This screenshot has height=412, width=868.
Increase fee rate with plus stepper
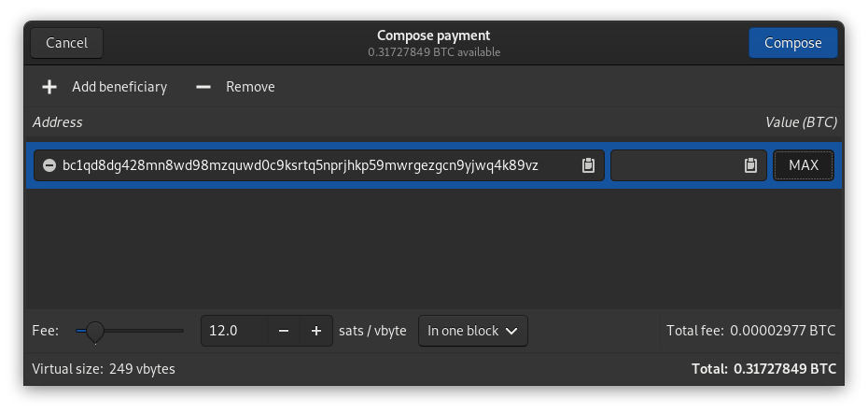click(316, 331)
